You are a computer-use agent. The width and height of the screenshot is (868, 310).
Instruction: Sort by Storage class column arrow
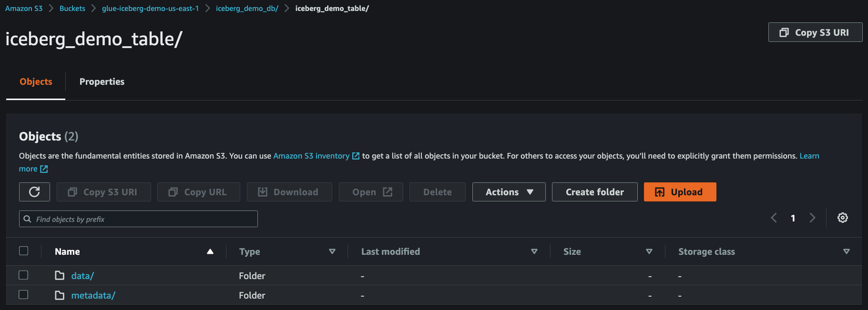click(847, 251)
